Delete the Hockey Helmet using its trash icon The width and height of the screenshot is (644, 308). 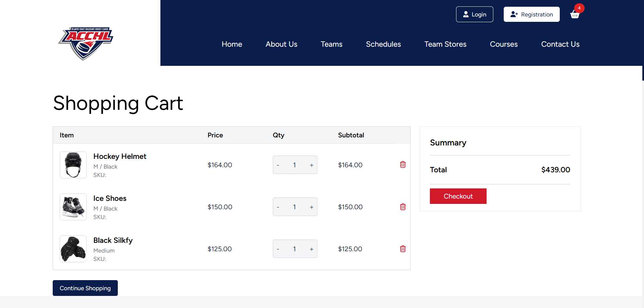pyautogui.click(x=402, y=165)
